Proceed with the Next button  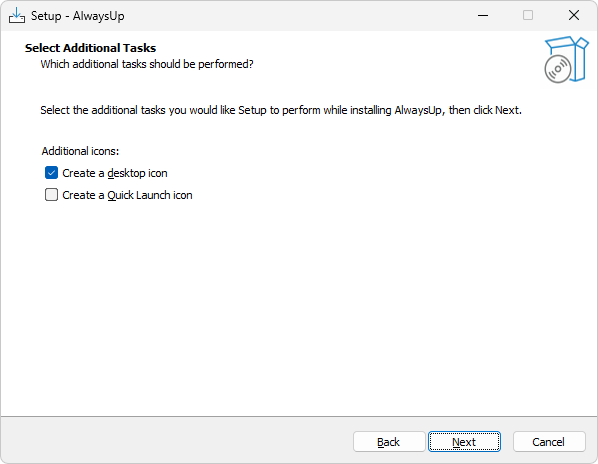pyautogui.click(x=464, y=442)
